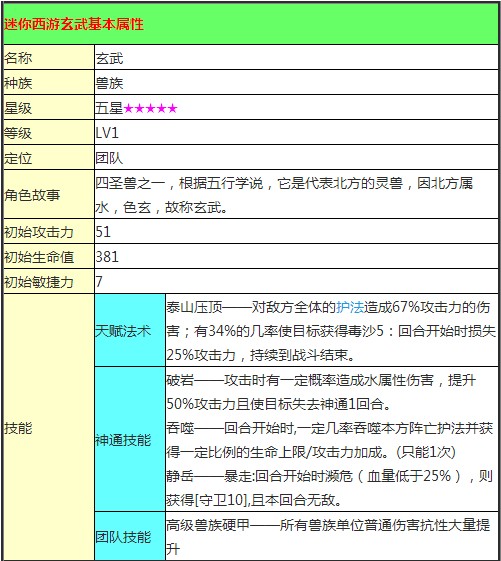Select the agility value 7
501x561 pixels.
click(x=99, y=282)
